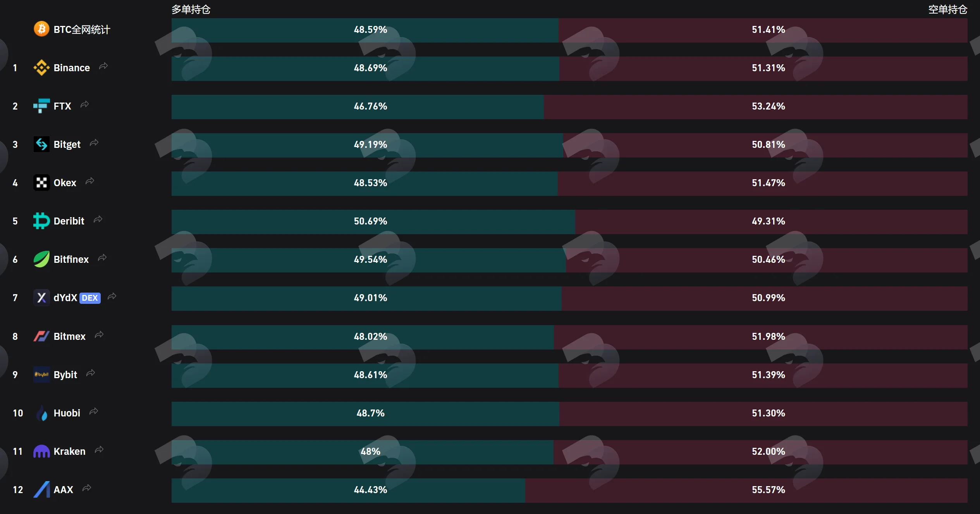Click the 多单持仓 column header
Image resolution: width=980 pixels, height=514 pixels.
(191, 9)
